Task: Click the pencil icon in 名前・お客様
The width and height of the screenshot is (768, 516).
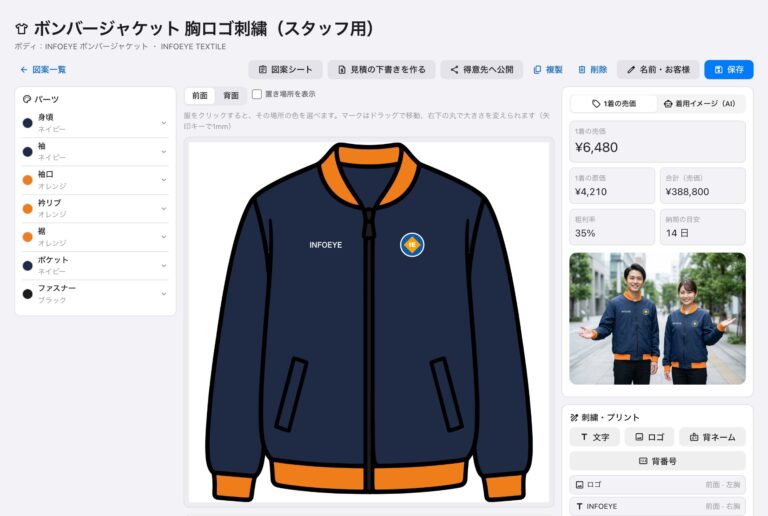Action: coord(631,70)
